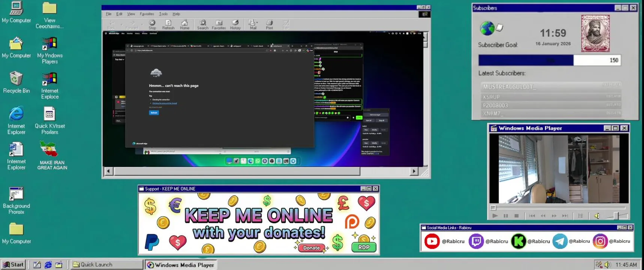
Task: Click the pink Donate button
Action: click(x=311, y=247)
